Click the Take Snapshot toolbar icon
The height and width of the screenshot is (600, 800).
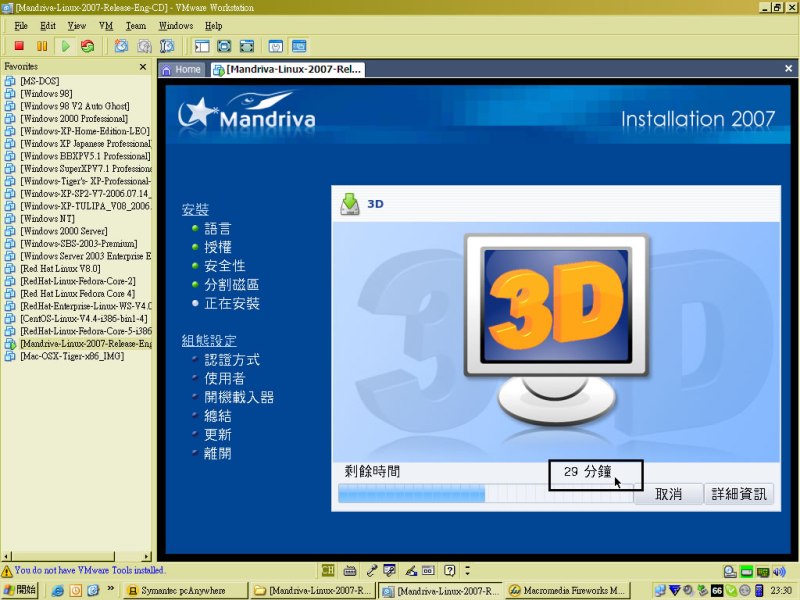click(x=121, y=46)
